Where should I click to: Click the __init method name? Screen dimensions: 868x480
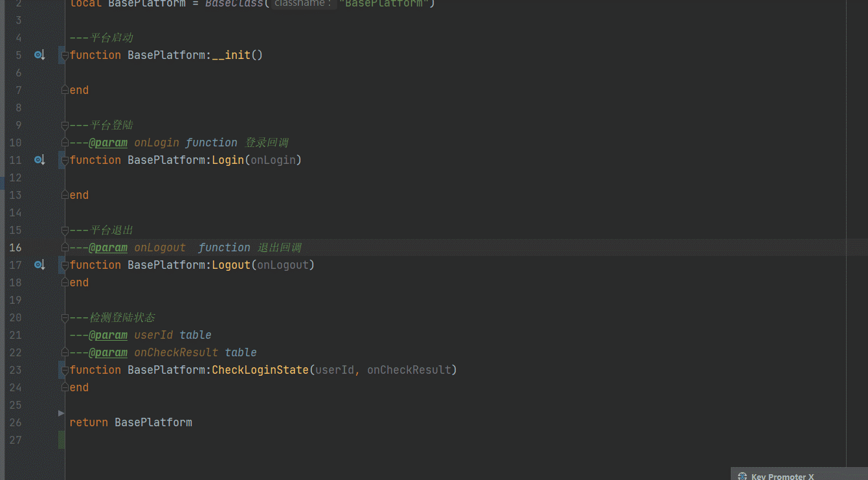(x=231, y=55)
